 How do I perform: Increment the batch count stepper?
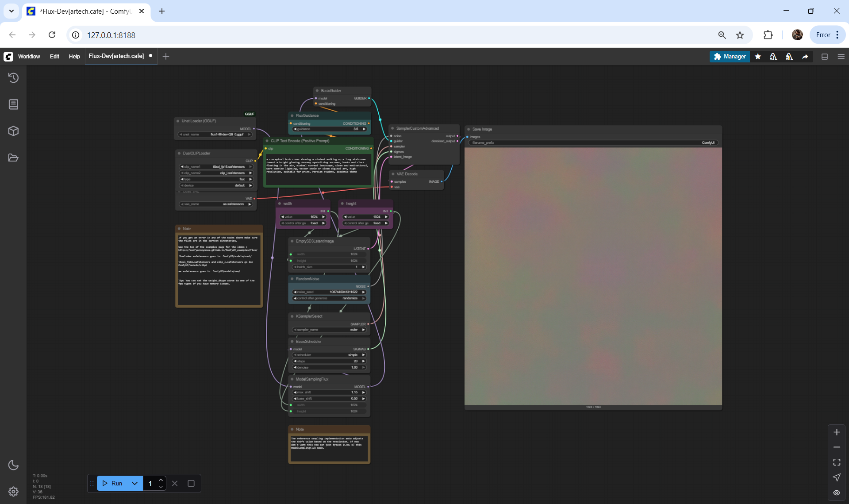[x=161, y=480]
